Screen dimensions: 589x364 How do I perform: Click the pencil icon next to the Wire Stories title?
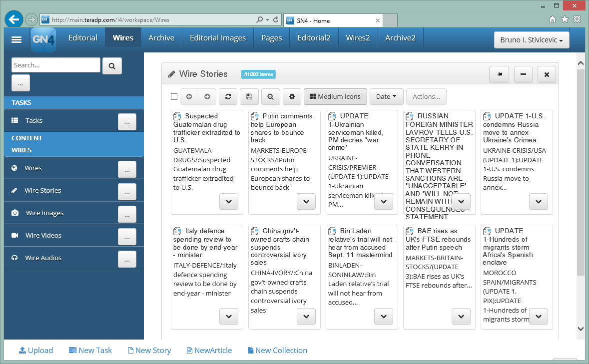coord(172,74)
